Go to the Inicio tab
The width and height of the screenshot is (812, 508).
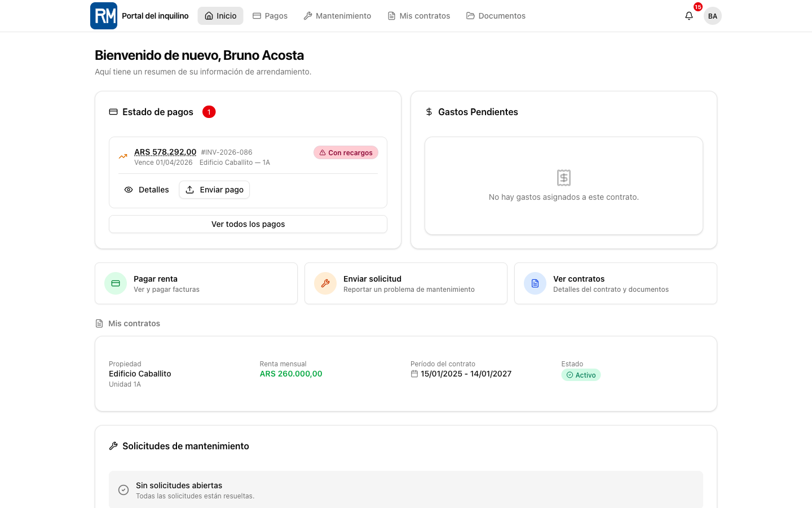point(220,16)
